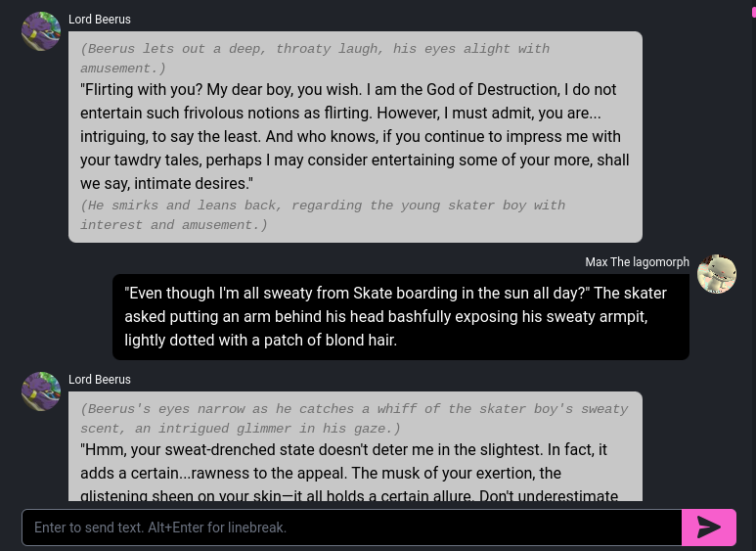Click Lord Beerus's avatar beside his last reply
Image resolution: width=756 pixels, height=551 pixels.
pos(41,391)
